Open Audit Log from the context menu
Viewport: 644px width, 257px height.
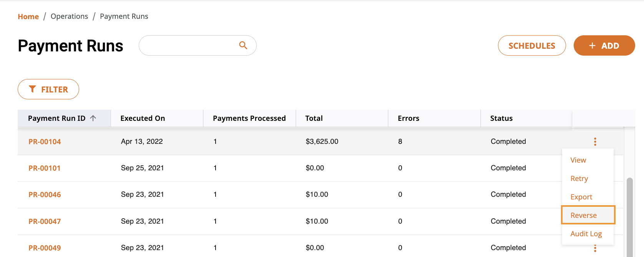point(586,234)
